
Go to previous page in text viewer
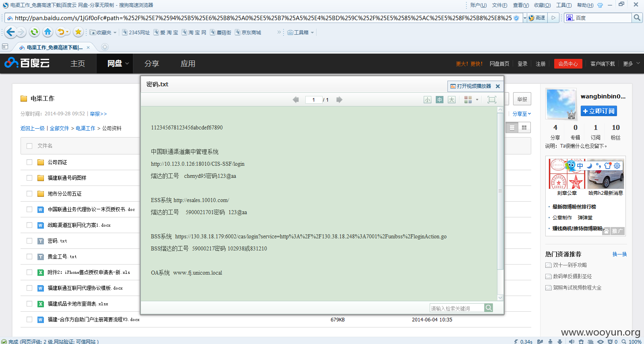296,100
